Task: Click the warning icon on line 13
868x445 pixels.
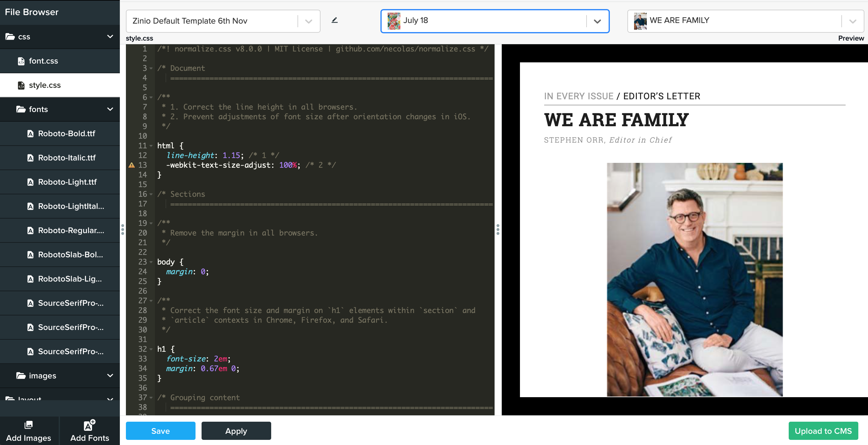Action: (132, 165)
